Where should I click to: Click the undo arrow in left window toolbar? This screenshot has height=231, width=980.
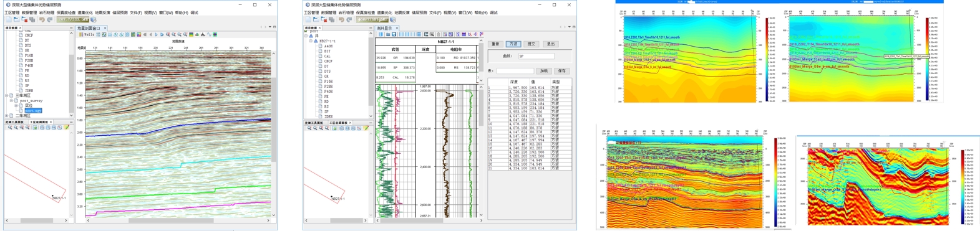coord(42,19)
